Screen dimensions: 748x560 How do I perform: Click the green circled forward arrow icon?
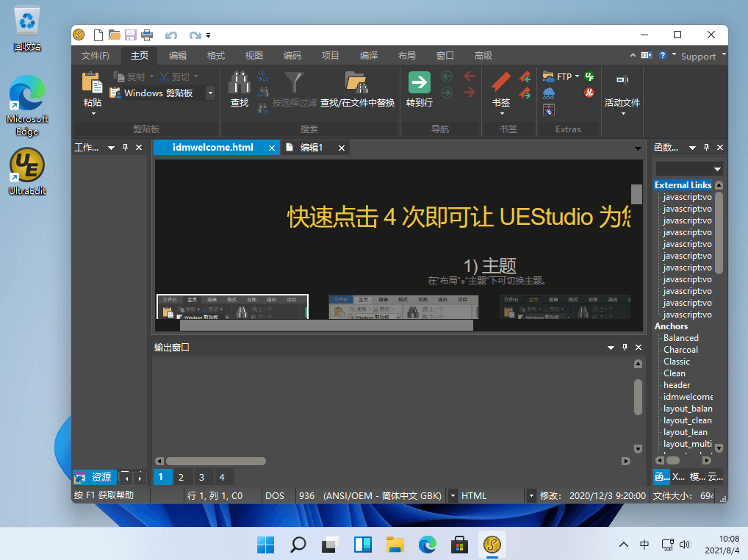(447, 92)
